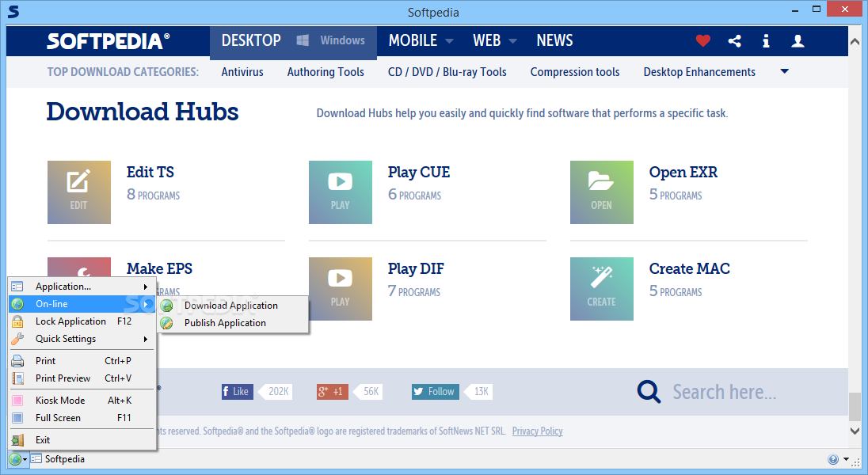The image size is (868, 475).
Task: Click the red heart favorites icon
Action: (703, 40)
